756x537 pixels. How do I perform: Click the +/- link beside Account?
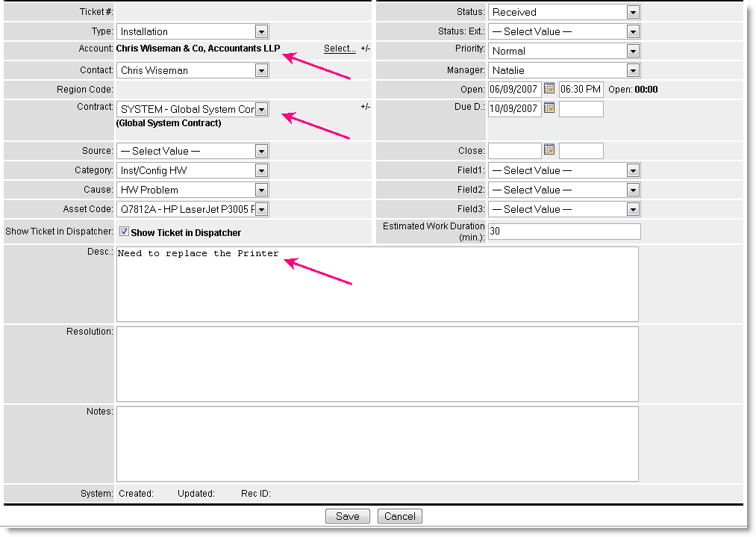click(365, 49)
